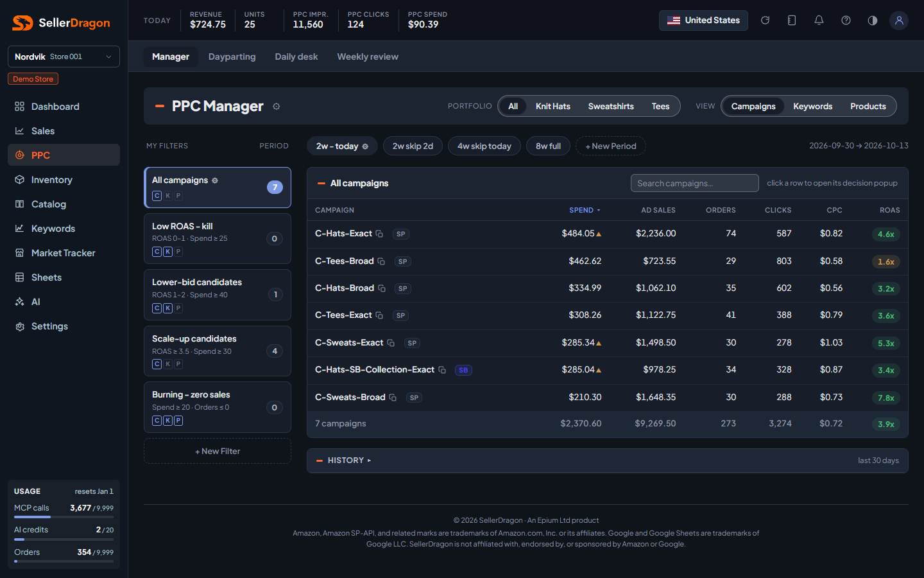
Task: Toggle K on Lower-bid candidates filter
Action: 168,308
